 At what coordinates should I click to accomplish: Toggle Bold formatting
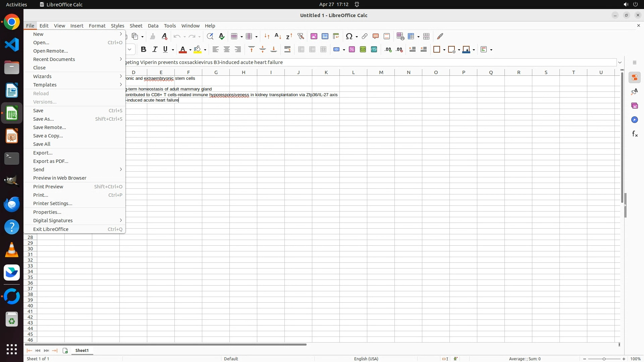click(144, 50)
